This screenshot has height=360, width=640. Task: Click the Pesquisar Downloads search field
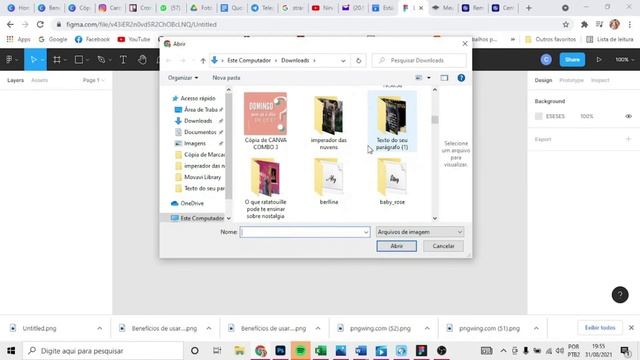pyautogui.click(x=419, y=60)
